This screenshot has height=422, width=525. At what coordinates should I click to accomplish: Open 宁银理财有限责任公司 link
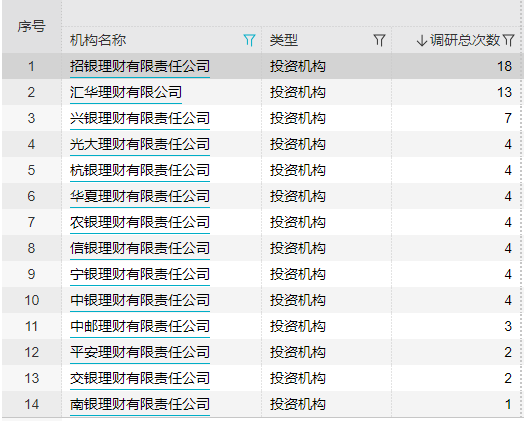click(x=140, y=274)
